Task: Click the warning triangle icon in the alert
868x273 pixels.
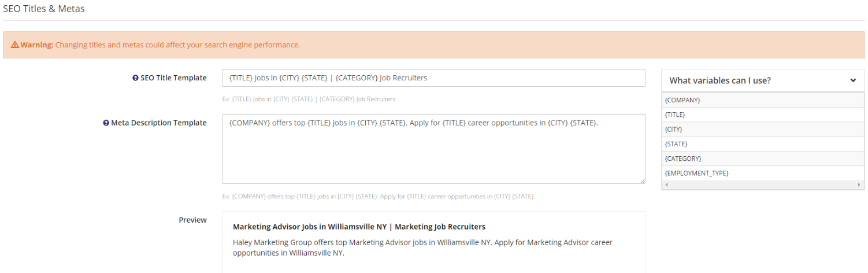Action: [15, 45]
